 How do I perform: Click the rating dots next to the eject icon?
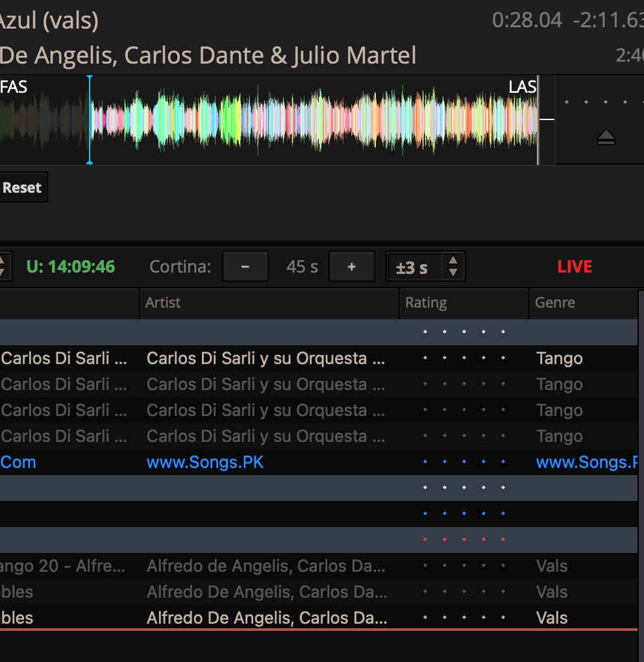point(604,102)
